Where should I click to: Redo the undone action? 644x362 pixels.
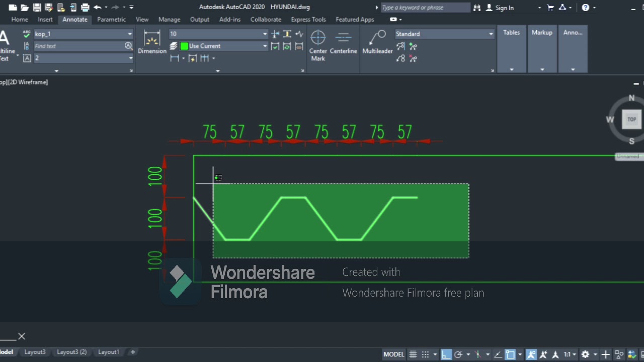tap(115, 8)
